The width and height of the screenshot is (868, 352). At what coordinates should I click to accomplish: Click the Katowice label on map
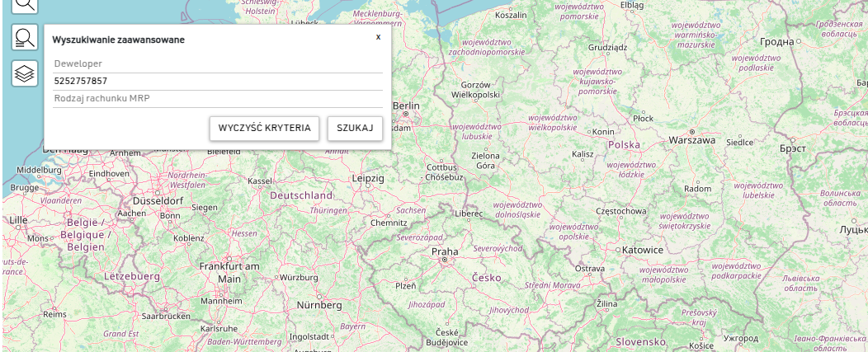642,250
